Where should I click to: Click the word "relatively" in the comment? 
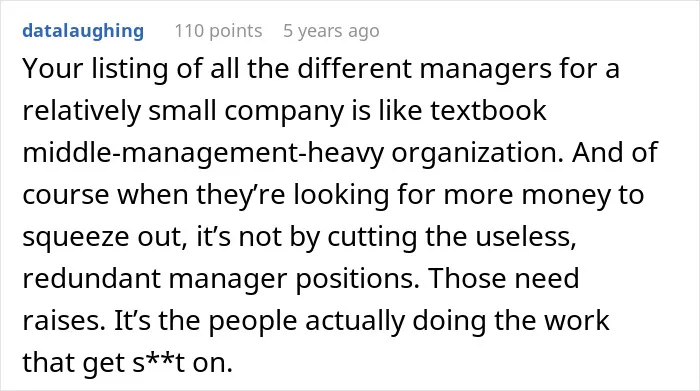point(81,111)
